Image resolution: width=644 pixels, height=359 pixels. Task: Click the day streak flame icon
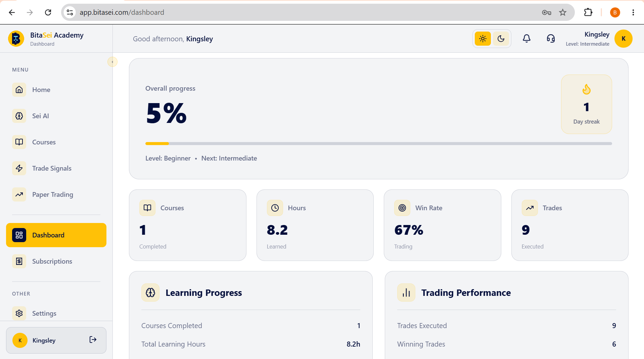pyautogui.click(x=586, y=89)
